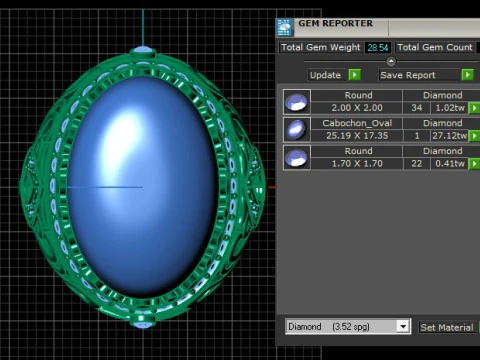Click green arrow on the 27.12tw row

click(474, 136)
